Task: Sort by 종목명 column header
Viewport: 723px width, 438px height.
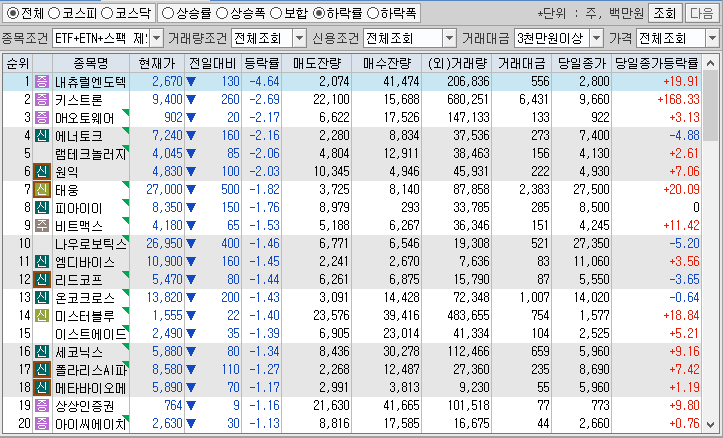Action: 91,64
